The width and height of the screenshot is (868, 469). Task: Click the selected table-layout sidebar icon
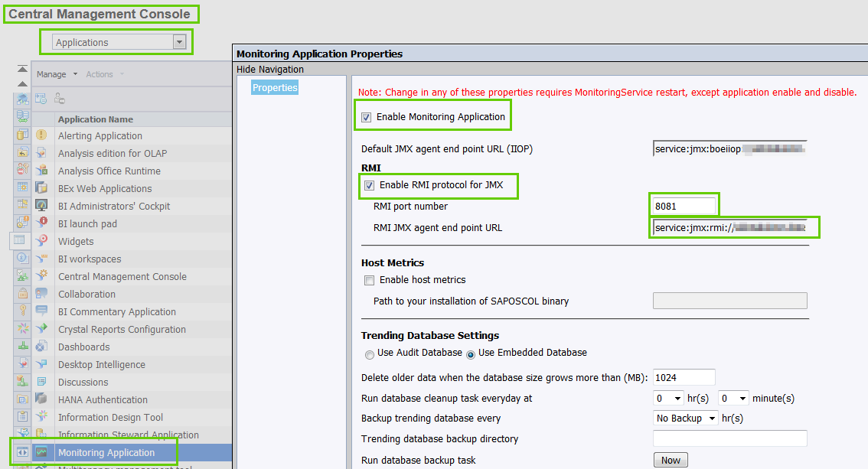(19, 240)
